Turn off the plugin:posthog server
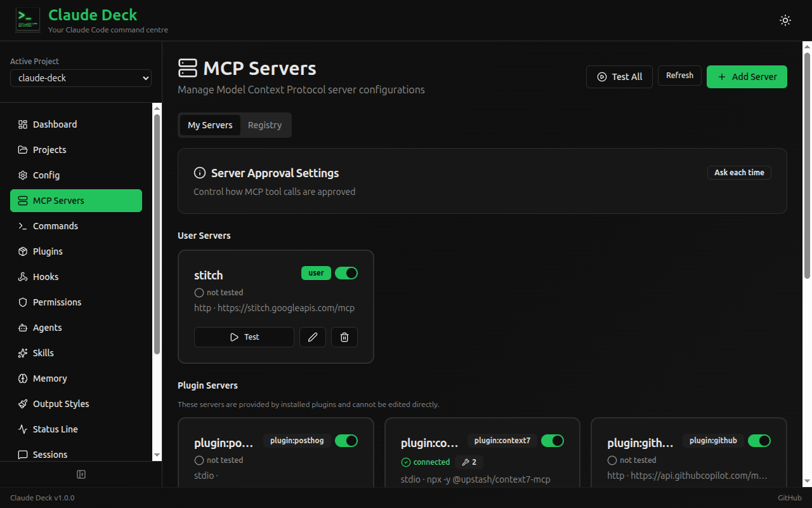This screenshot has width=812, height=508. pyautogui.click(x=346, y=440)
